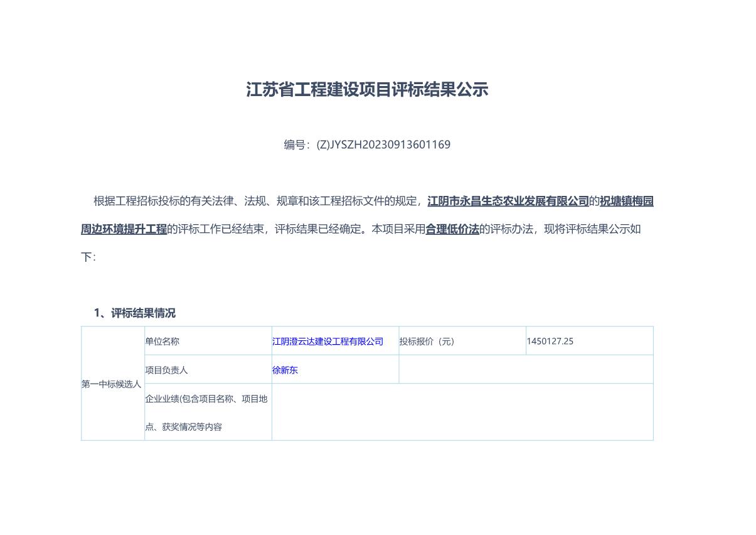Screen dimensions: 756x535
Task: Select the title 江苏省工程建设项目评标结果公示
Action: (x=367, y=90)
